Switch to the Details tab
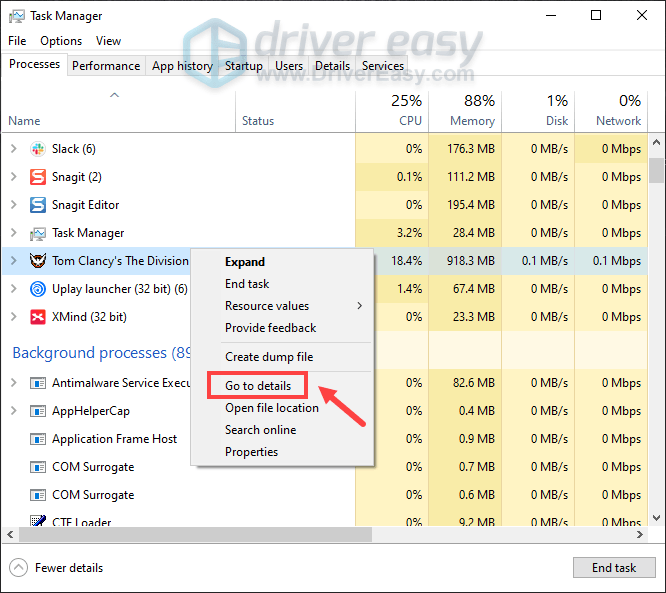 point(332,66)
